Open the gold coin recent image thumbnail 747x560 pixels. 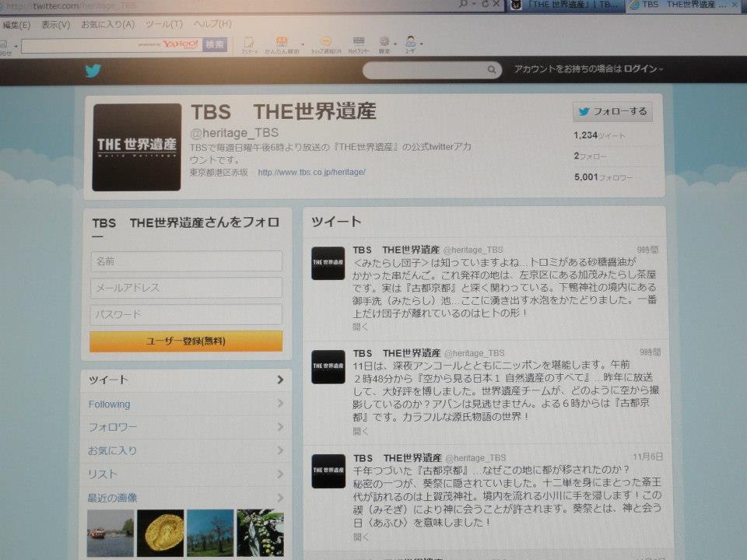(x=160, y=533)
